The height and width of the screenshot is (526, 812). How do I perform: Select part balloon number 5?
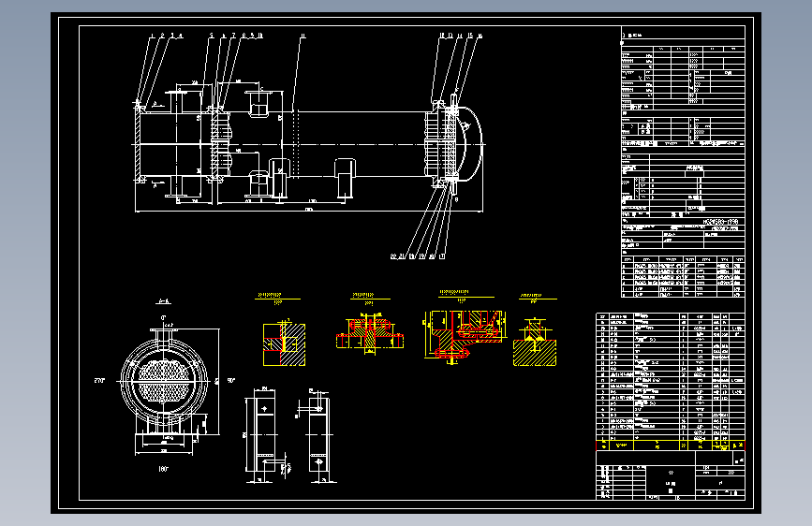212,36
